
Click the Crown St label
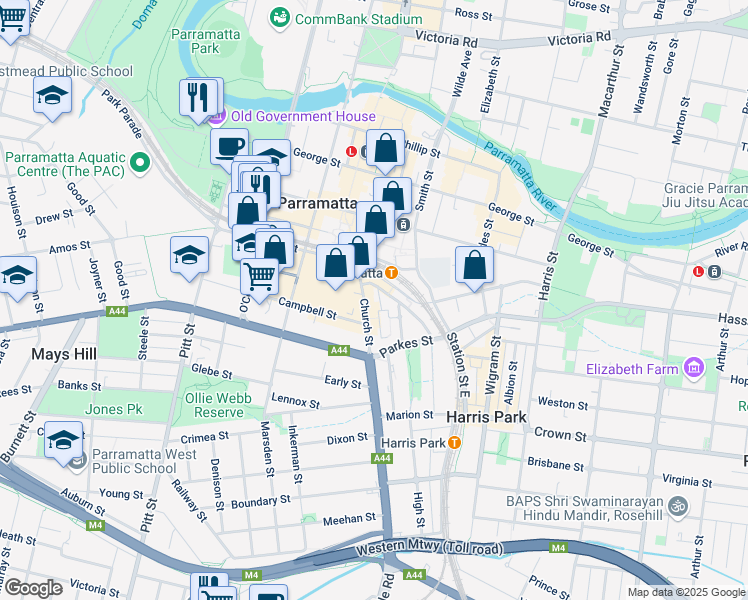pos(560,434)
